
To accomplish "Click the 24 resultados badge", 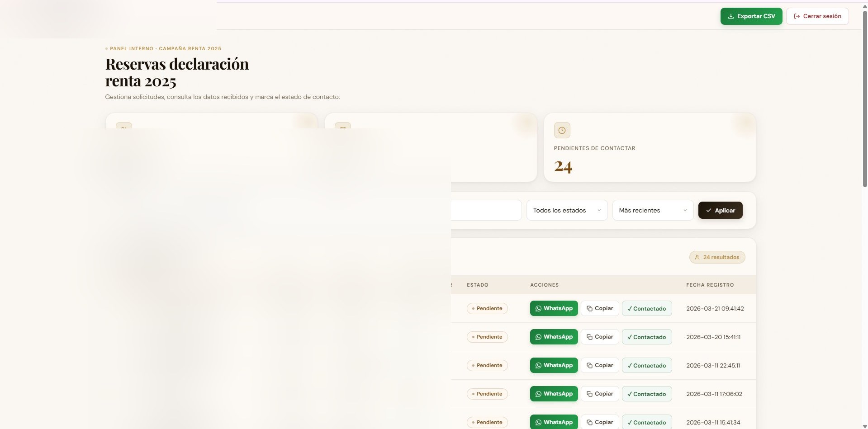I will tap(717, 257).
